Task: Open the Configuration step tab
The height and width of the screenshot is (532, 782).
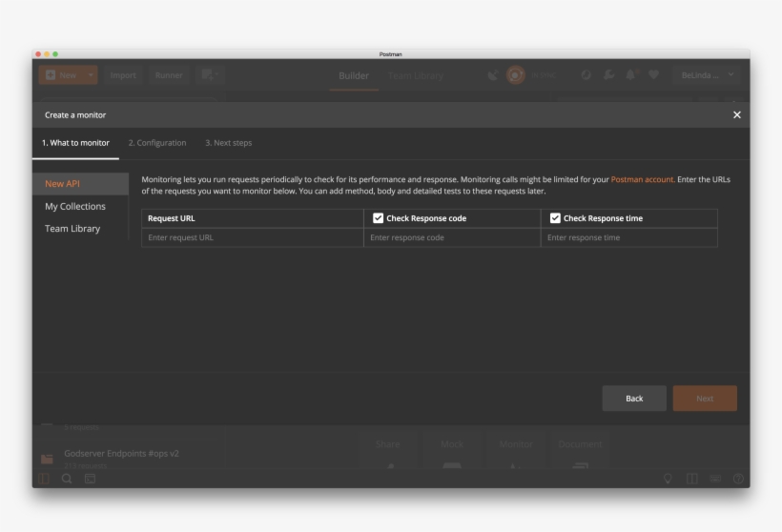Action: click(x=157, y=143)
